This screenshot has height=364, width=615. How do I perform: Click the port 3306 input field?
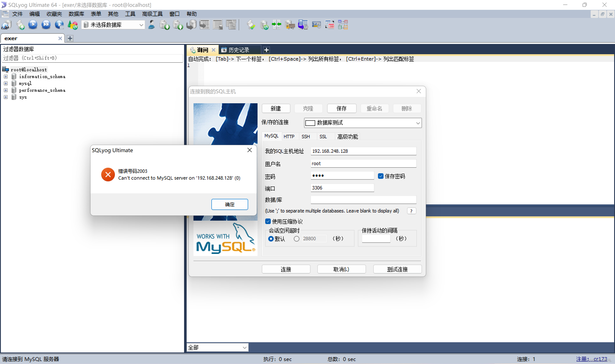click(x=342, y=188)
